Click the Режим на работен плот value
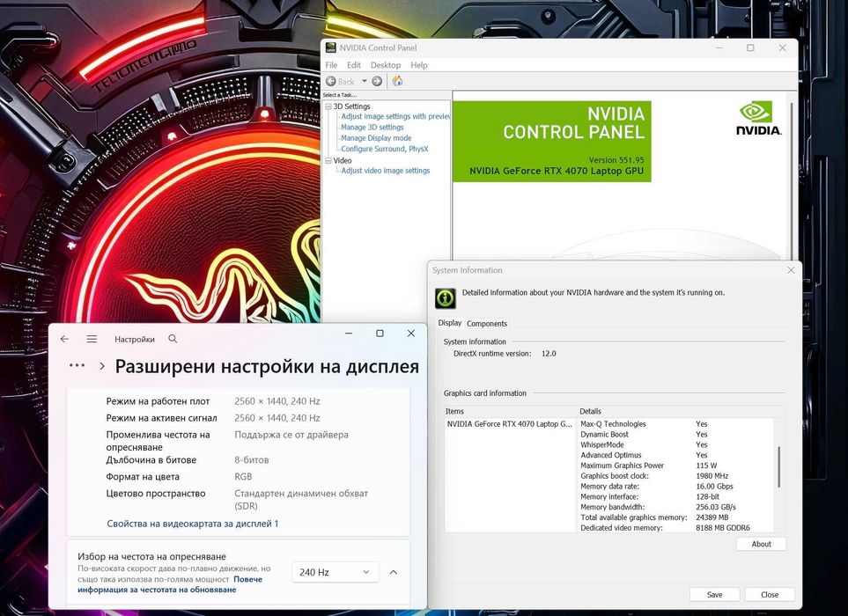This screenshot has width=848, height=616. [x=277, y=401]
